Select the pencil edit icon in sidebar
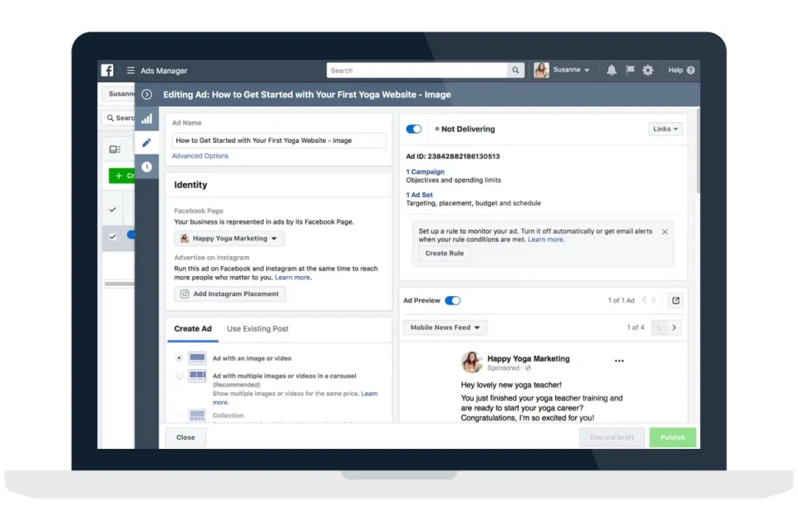This screenshot has height=532, width=798. coord(147,142)
